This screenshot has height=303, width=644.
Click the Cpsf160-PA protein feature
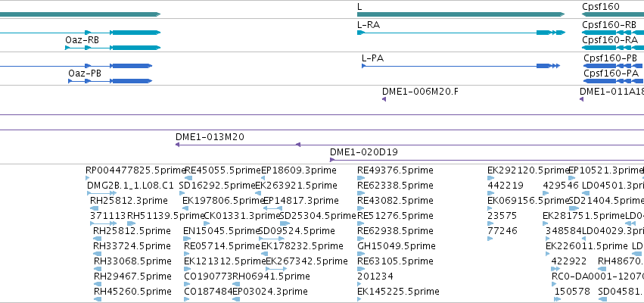point(614,81)
